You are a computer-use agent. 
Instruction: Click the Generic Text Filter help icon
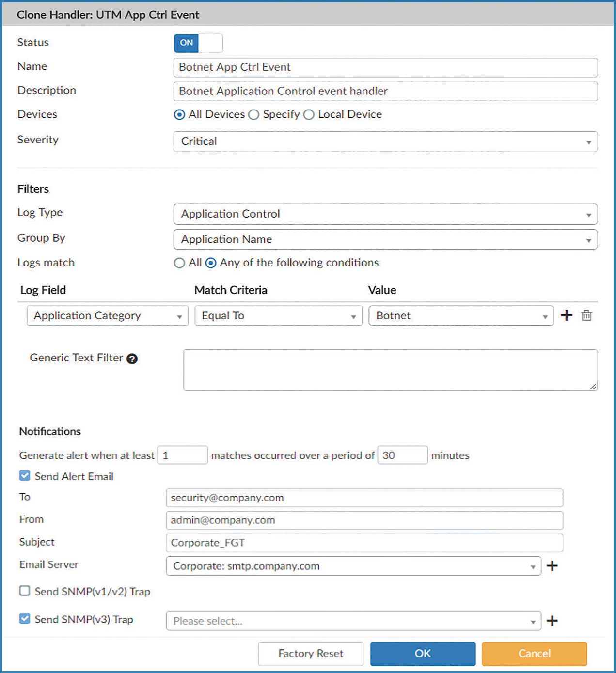(x=132, y=359)
